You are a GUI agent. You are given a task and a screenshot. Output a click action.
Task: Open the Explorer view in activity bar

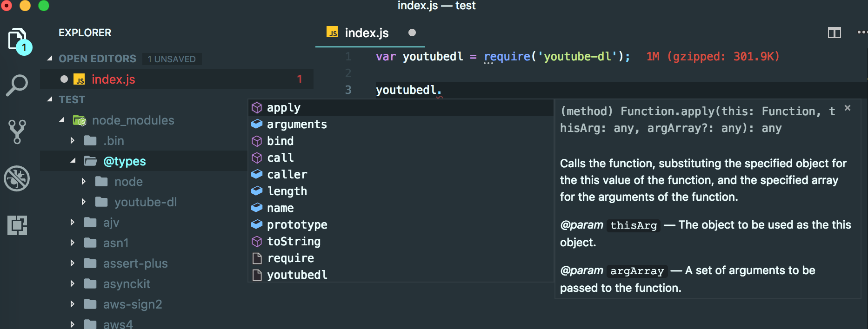pyautogui.click(x=18, y=40)
